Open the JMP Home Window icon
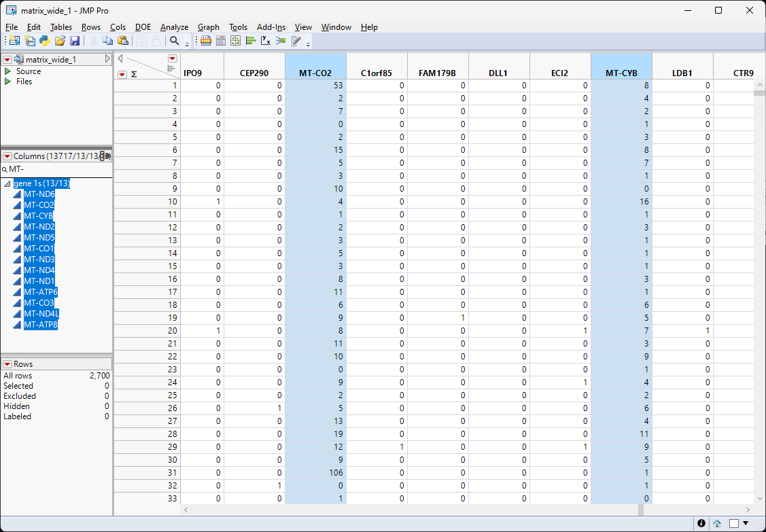Viewport: 766px width, 532px height. tap(717, 523)
